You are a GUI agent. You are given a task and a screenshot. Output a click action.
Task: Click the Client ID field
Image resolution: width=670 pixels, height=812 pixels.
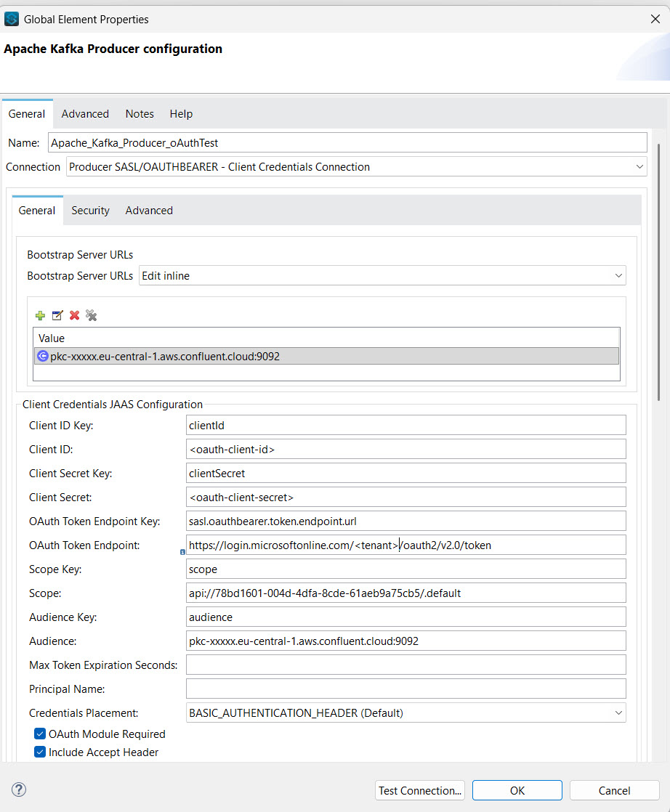(x=405, y=449)
